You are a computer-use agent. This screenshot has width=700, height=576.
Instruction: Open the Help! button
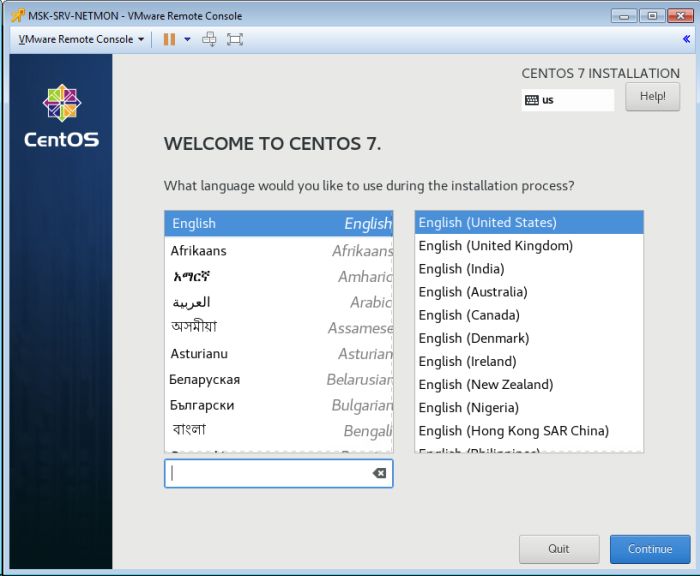pos(652,96)
